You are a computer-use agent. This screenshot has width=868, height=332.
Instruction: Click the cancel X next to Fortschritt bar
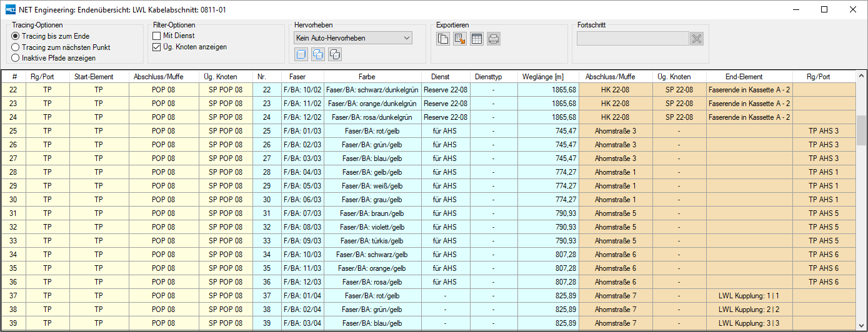click(x=697, y=39)
